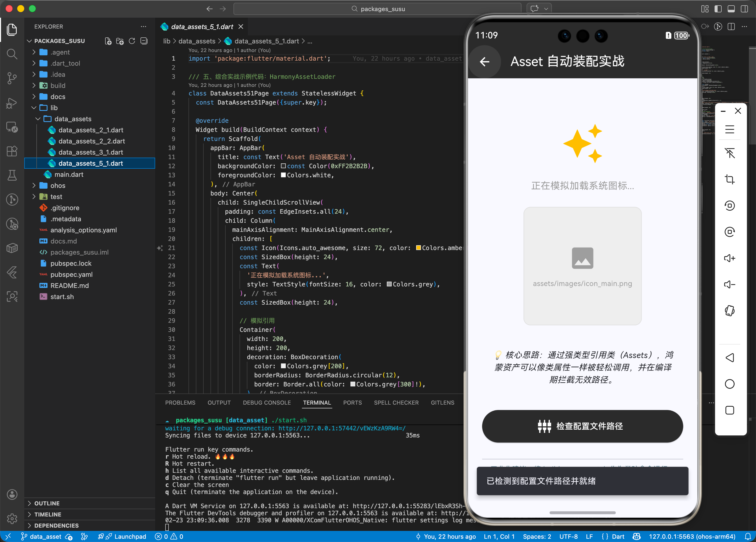Toggle the bottom panel layout button
Viewport: 756px width, 542px height.
click(731, 9)
